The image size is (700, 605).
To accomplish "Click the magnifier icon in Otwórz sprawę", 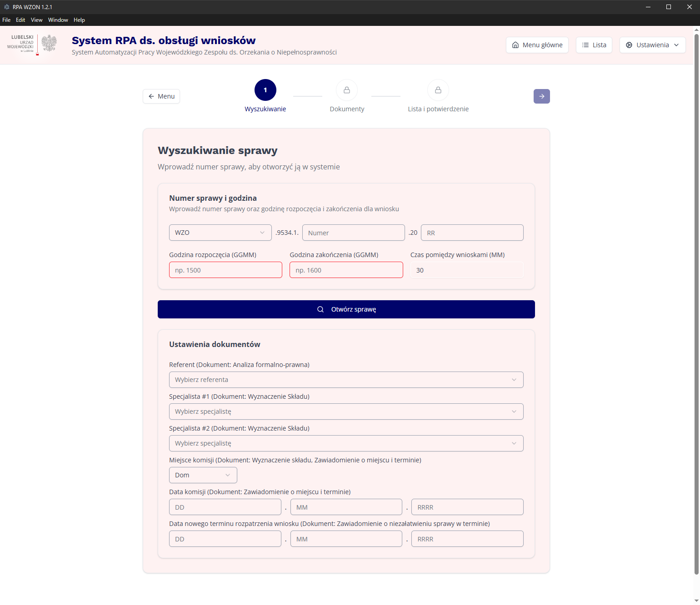I will pos(320,309).
